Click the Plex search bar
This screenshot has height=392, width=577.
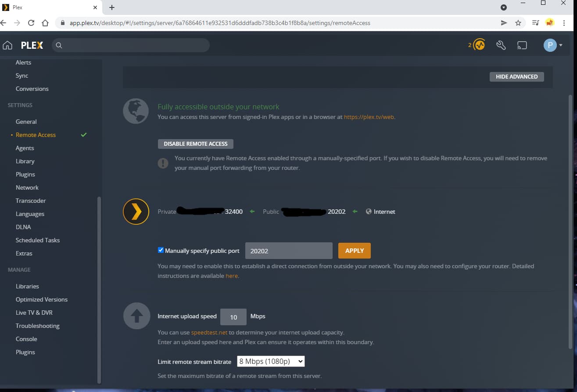(131, 45)
